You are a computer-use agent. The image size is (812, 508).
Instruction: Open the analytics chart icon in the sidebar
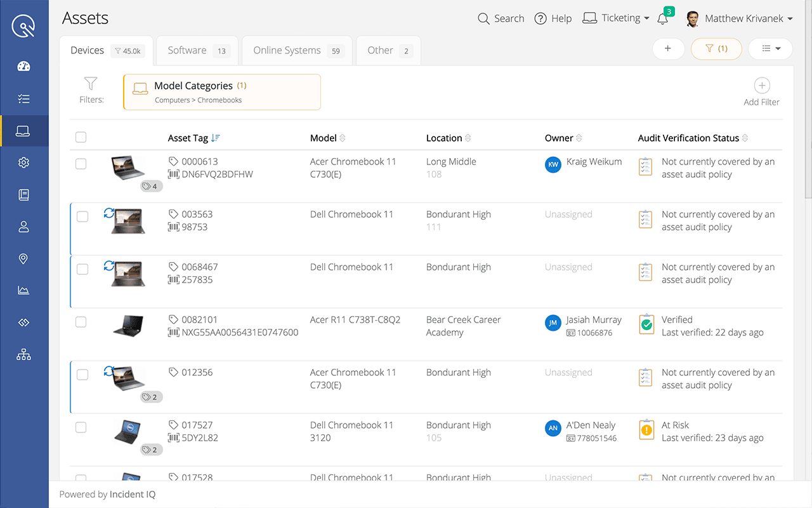click(x=24, y=290)
